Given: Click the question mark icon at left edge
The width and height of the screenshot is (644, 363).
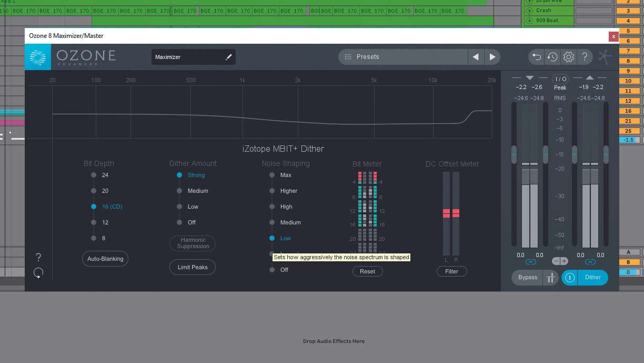Looking at the screenshot, I should (x=38, y=257).
